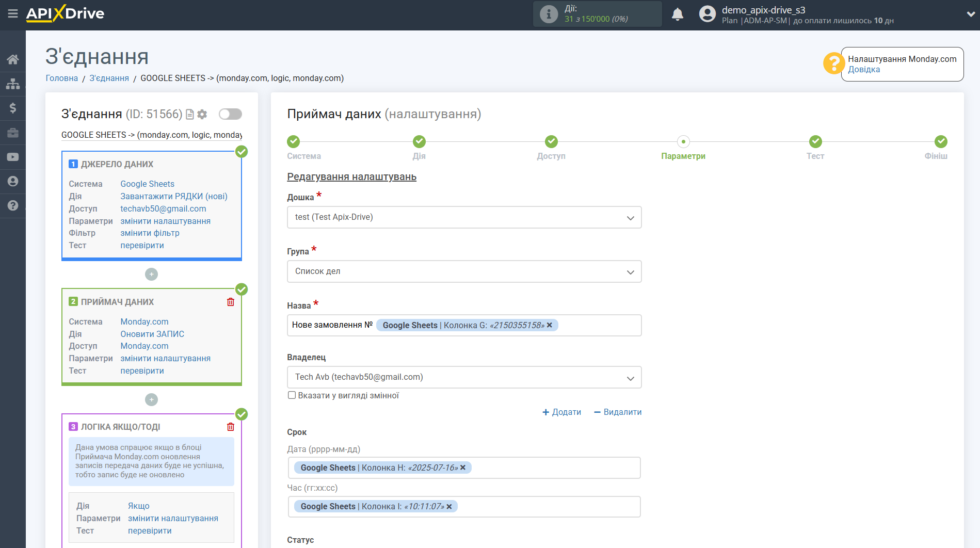Viewport: 980px width, 548px height.
Task: Click into the Назва input field
Action: click(x=464, y=326)
